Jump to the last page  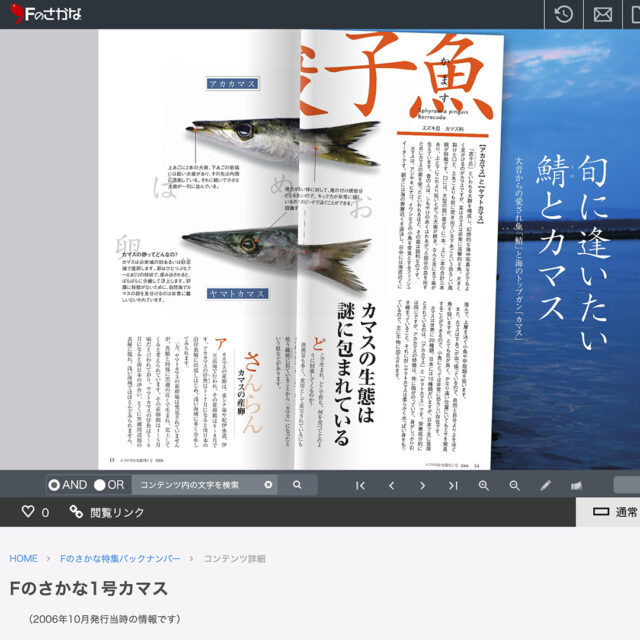coord(453,485)
